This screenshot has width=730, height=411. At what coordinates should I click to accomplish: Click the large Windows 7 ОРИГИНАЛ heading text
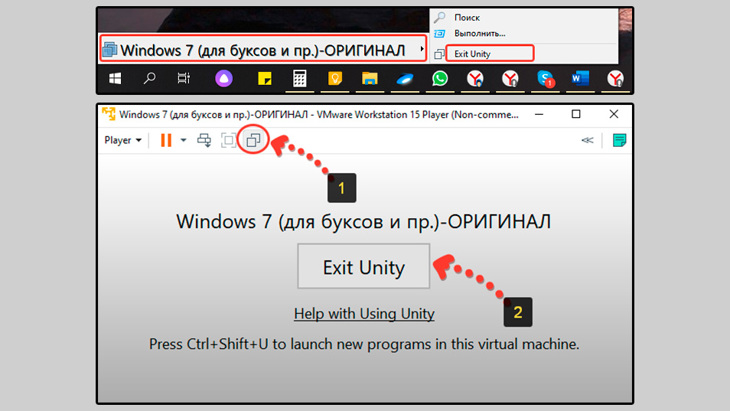click(x=364, y=222)
